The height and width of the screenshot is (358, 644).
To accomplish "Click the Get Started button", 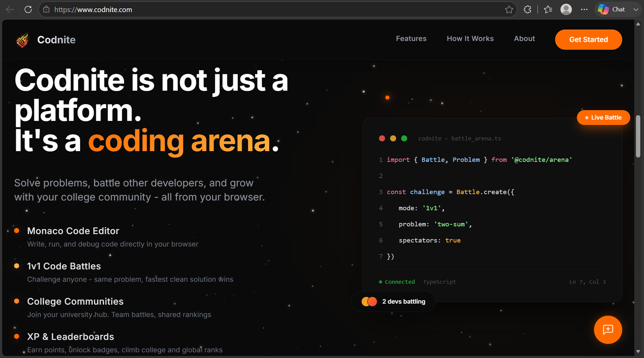I will click(x=588, y=40).
